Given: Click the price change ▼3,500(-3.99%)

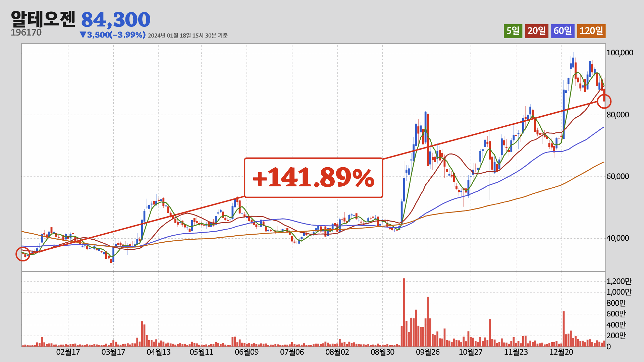Looking at the screenshot, I should click(113, 35).
